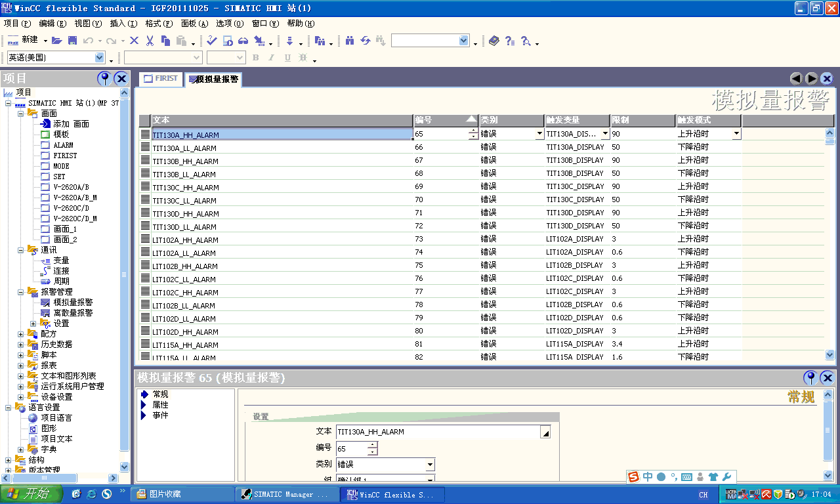Click the project tree horizontal scrollbar right arrow
The image size is (840, 504).
113,478
